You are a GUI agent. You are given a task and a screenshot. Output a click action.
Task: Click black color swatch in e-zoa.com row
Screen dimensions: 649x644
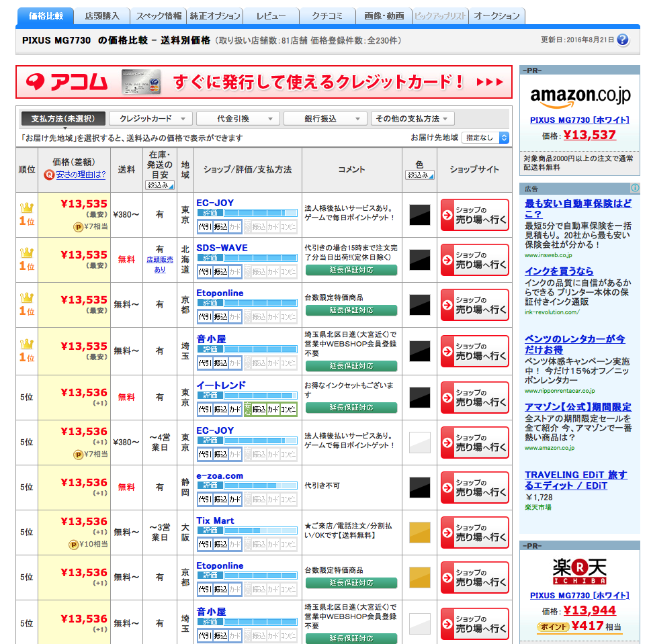point(420,488)
